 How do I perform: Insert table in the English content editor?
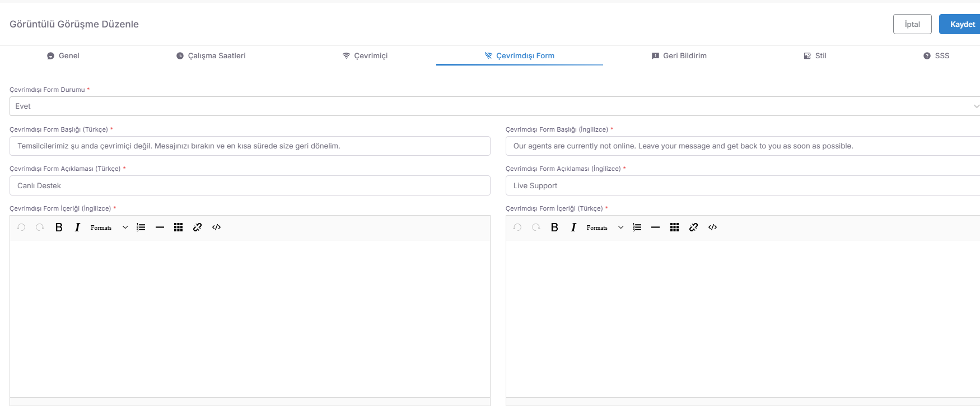click(179, 227)
